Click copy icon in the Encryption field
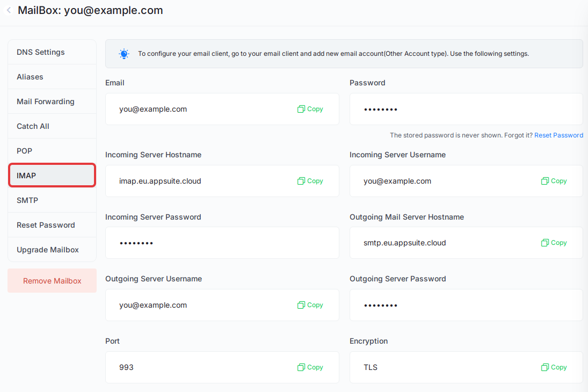 (545, 367)
